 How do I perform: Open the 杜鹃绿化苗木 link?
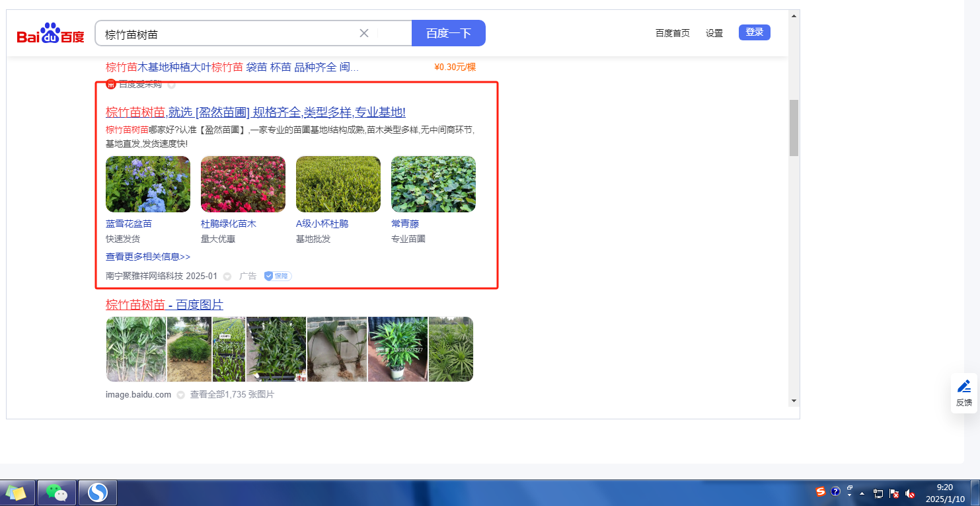(x=229, y=224)
